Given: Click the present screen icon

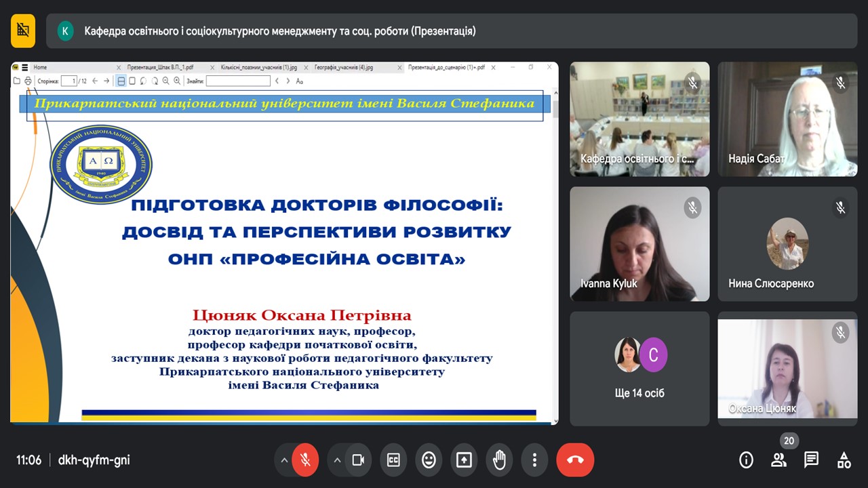Looking at the screenshot, I should [x=464, y=460].
